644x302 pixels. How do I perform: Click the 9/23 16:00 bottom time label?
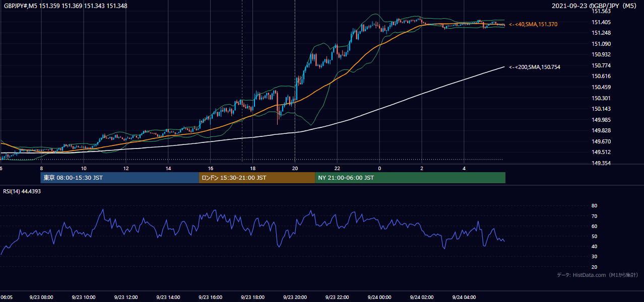click(210, 297)
